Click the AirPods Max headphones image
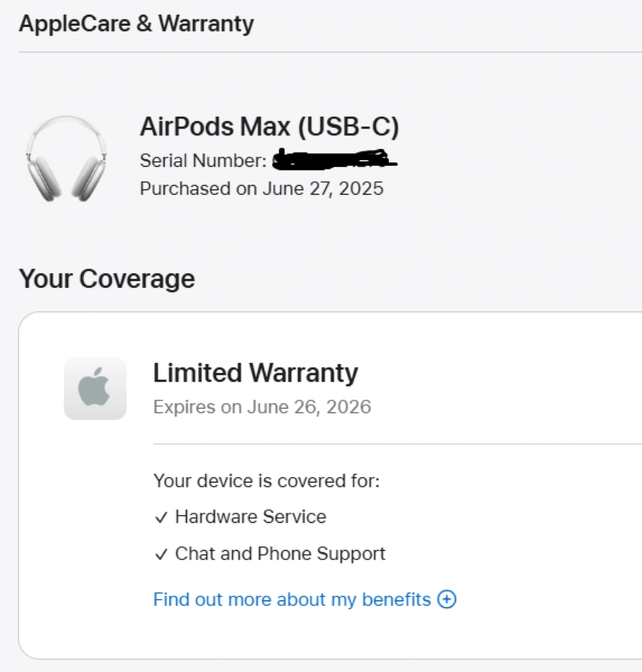 point(66,159)
